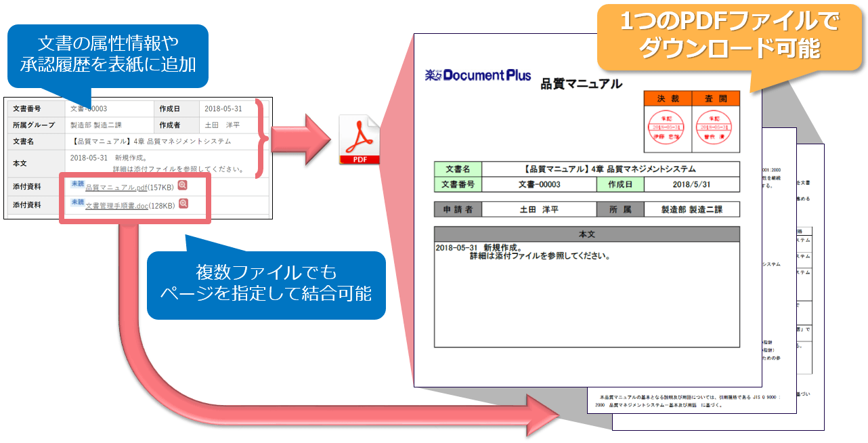Click the magnifier icon beside 文書管理手順書.doc
The image size is (868, 443).
pyautogui.click(x=183, y=204)
